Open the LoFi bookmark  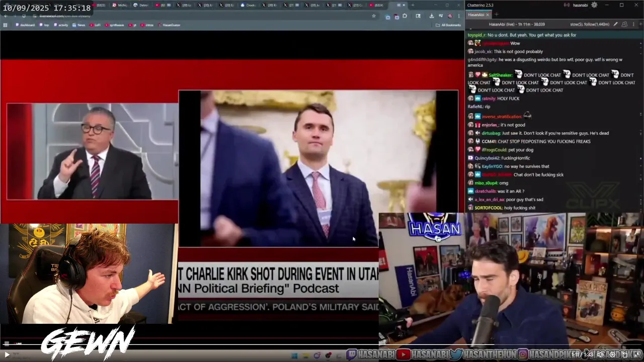click(x=95, y=25)
